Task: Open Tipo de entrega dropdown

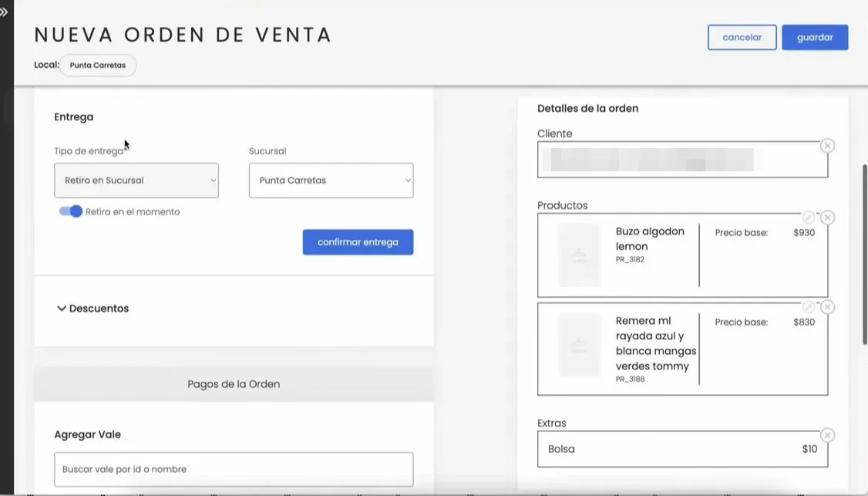Action: [x=136, y=180]
